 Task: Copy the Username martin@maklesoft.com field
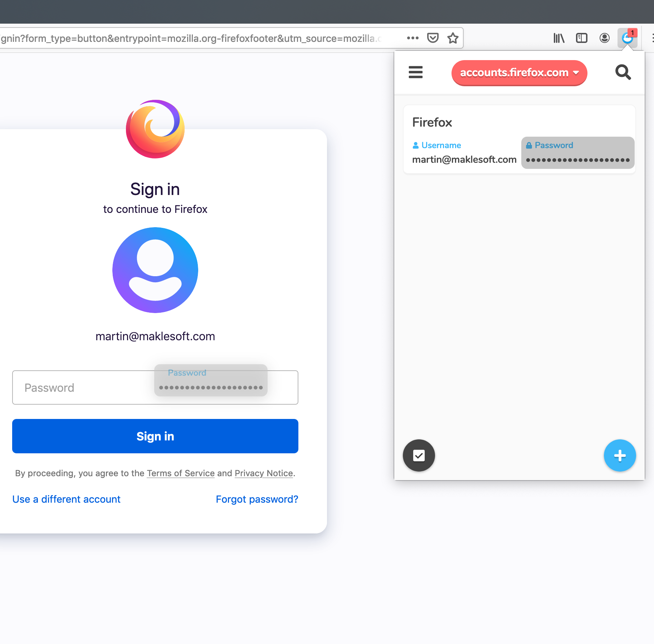[x=464, y=153]
